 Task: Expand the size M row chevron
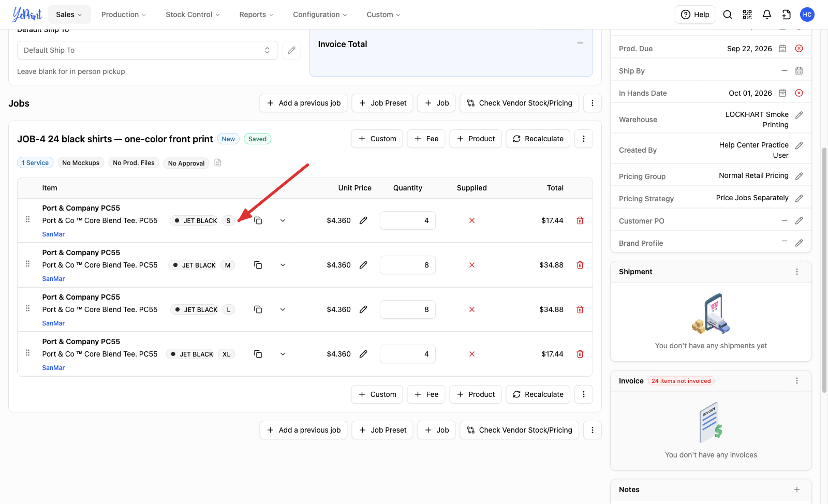pos(283,265)
